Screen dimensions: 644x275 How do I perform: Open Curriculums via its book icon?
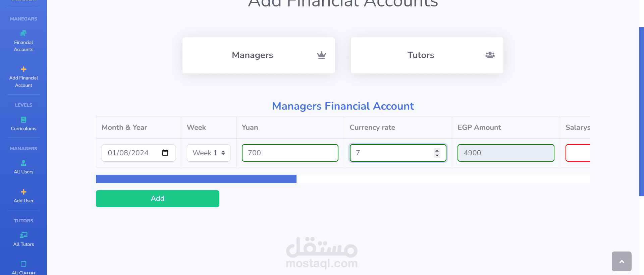[23, 120]
